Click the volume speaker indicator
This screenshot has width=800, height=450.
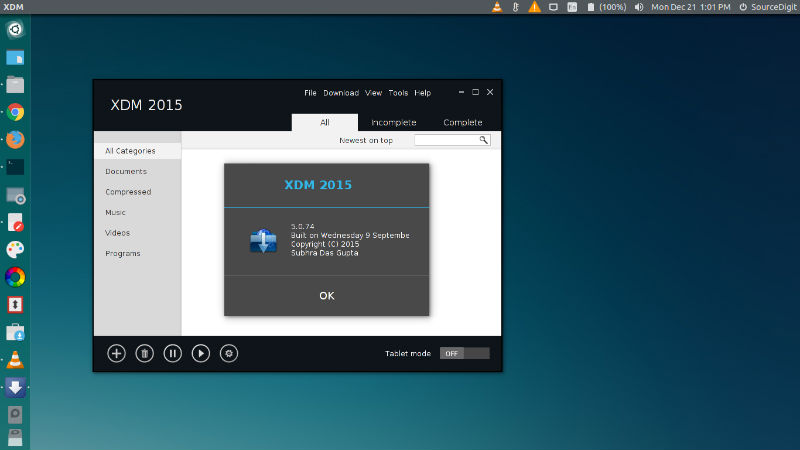639,7
